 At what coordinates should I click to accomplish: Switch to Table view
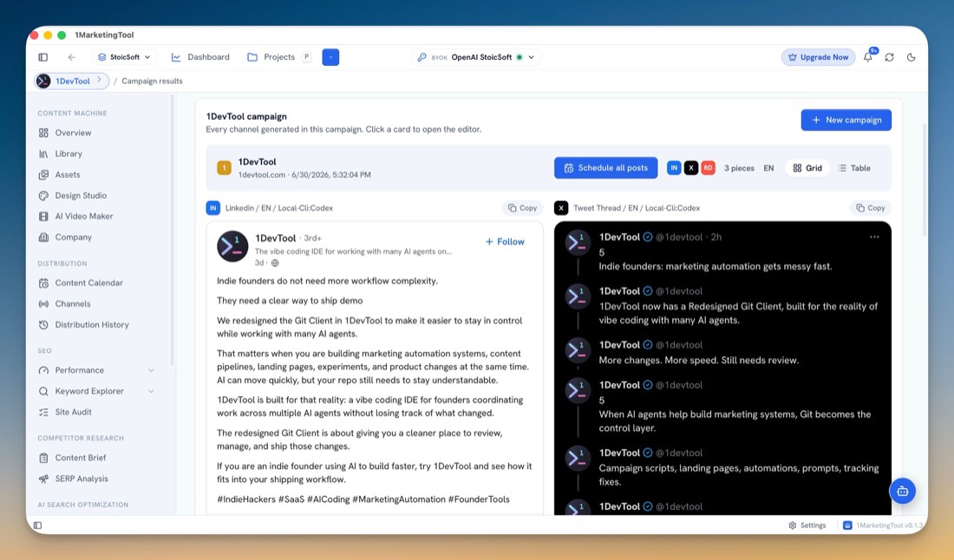pyautogui.click(x=854, y=168)
